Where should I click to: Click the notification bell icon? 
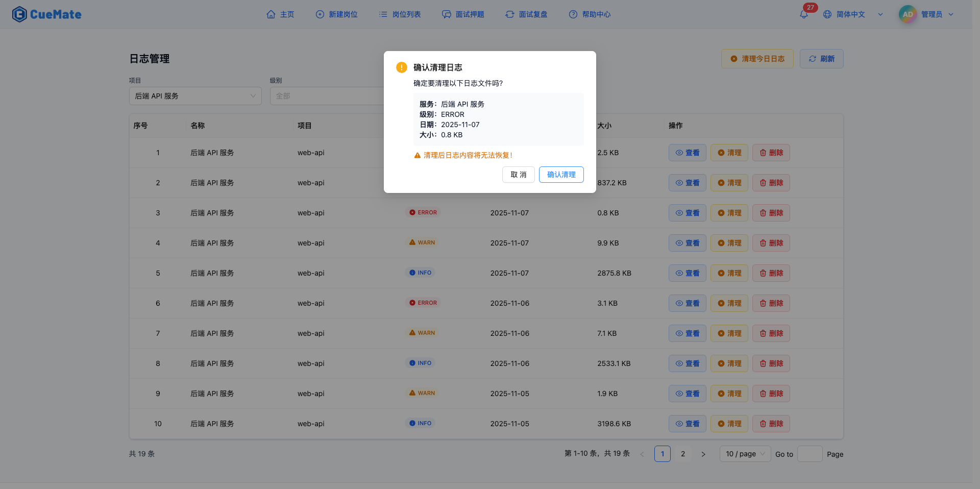[x=803, y=14]
